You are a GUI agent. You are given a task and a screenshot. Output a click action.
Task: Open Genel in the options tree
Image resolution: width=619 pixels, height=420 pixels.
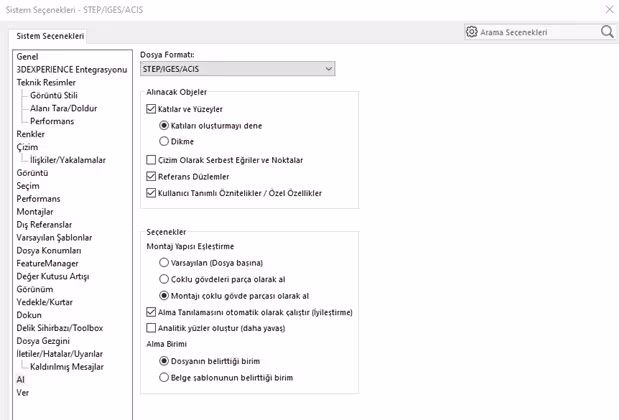(x=27, y=56)
